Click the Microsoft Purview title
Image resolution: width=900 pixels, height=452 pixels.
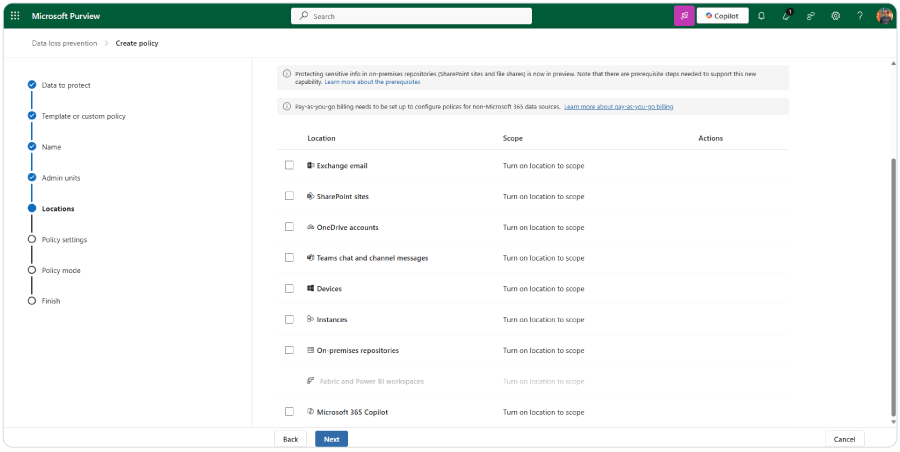coord(66,16)
